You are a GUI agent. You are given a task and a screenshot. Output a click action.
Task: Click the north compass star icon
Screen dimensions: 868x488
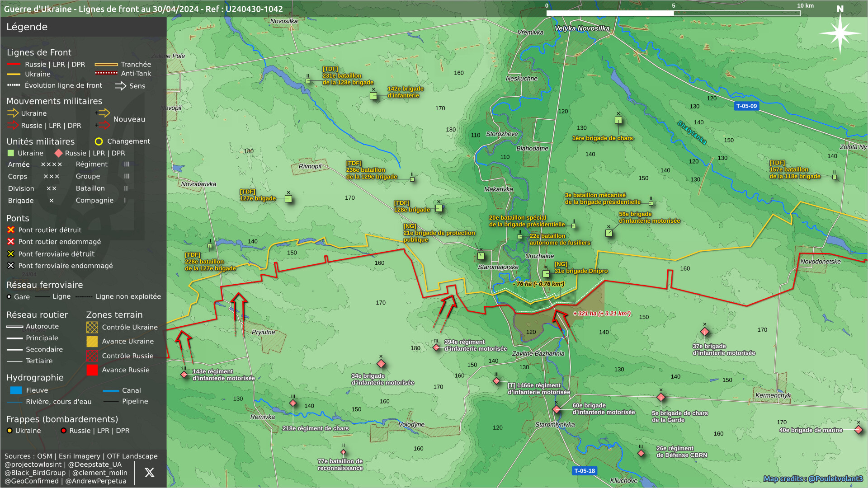[x=840, y=33]
